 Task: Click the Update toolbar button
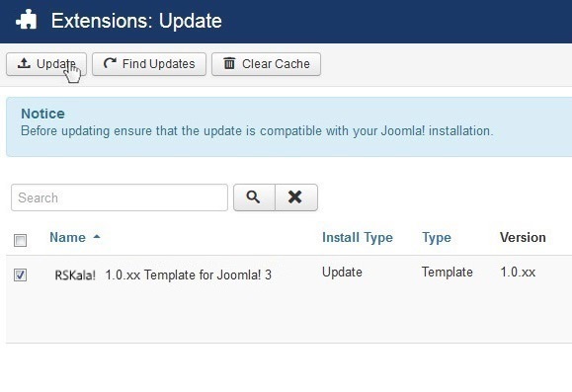point(46,64)
